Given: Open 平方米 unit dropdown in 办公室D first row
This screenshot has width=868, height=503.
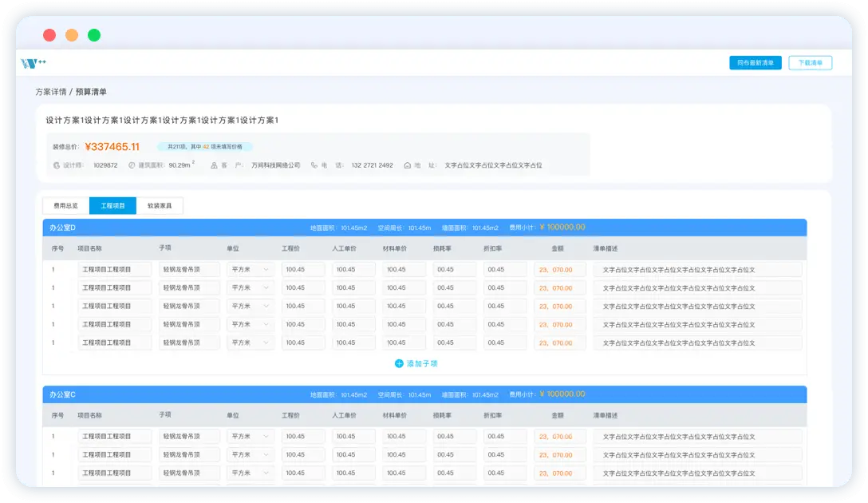Looking at the screenshot, I should click(x=251, y=269).
